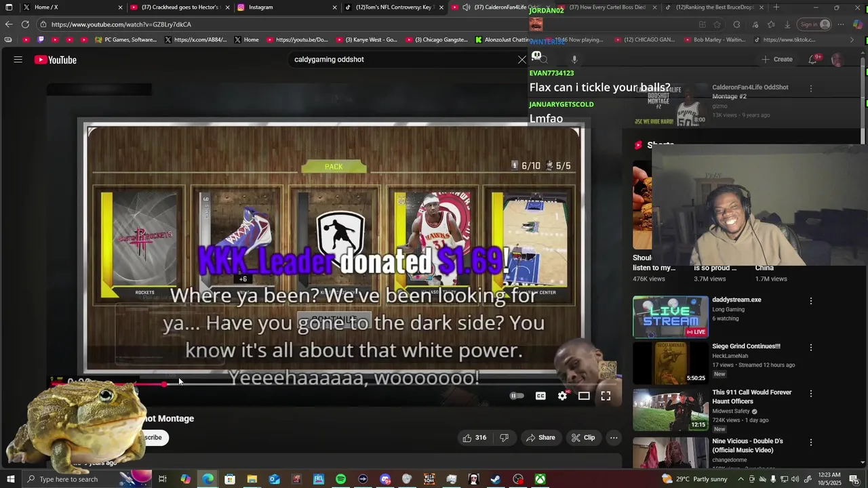The width and height of the screenshot is (868, 488).
Task: Open the Windows Start menu
Action: tap(10, 479)
